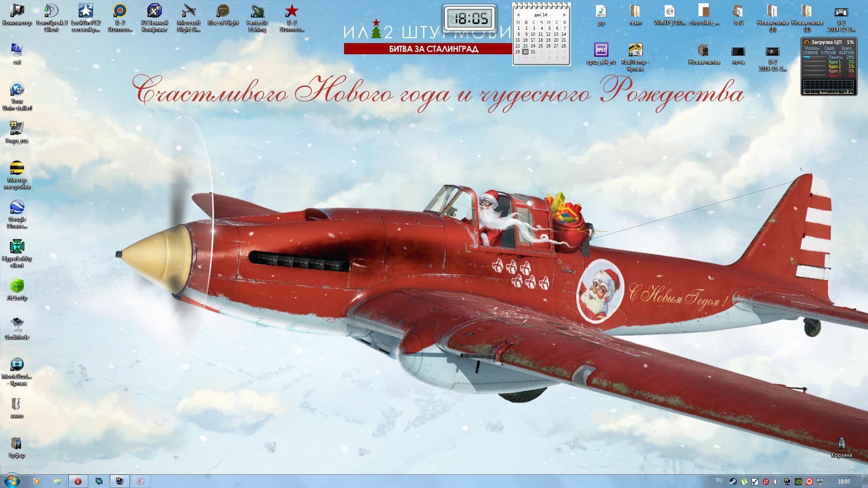The image size is (868, 488).
Task: Open the темп folder
Action: pos(635,14)
